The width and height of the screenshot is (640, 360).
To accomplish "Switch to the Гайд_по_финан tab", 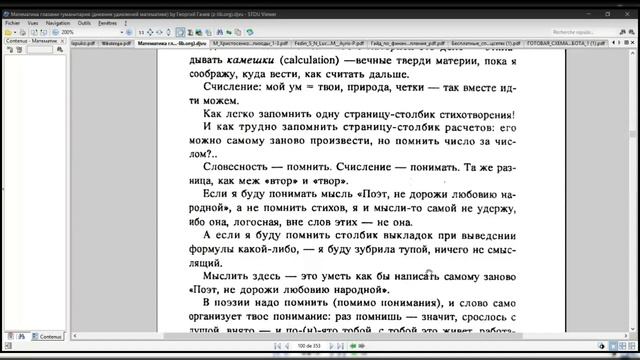I will (407, 43).
